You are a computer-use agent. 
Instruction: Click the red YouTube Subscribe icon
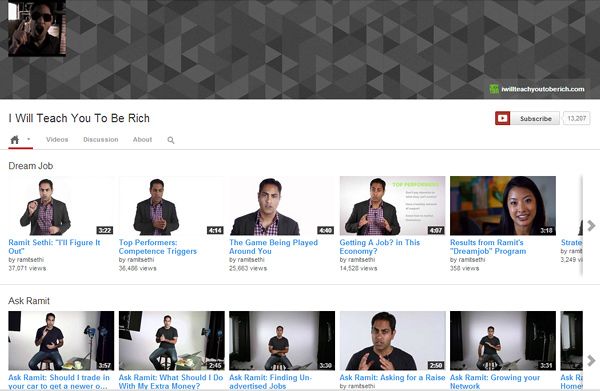point(502,118)
